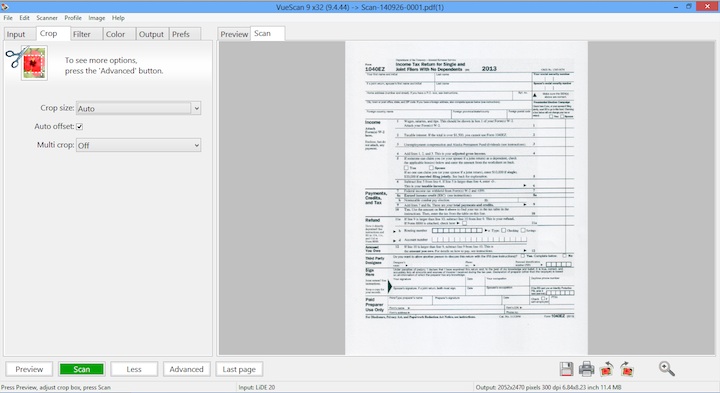Open the Profile menu
The width and height of the screenshot is (720, 393).
[x=73, y=18]
